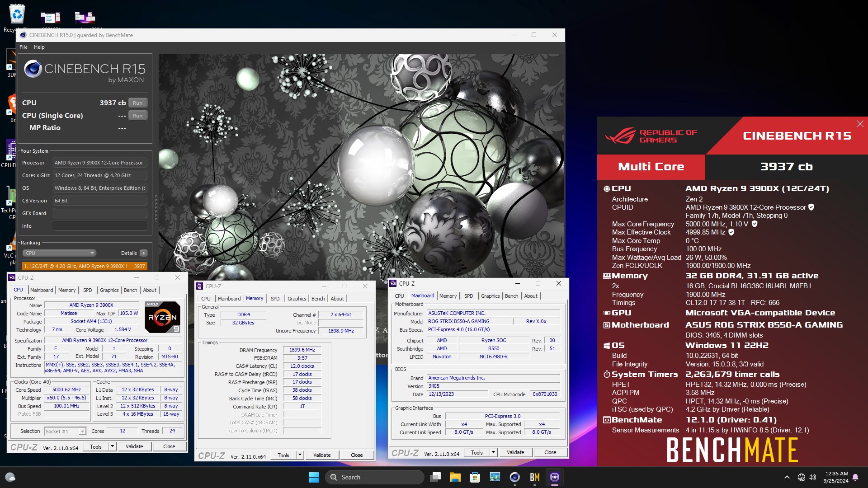This screenshot has width=868, height=488.
Task: Open the Socket #1 selection dropdown
Action: 65,432
